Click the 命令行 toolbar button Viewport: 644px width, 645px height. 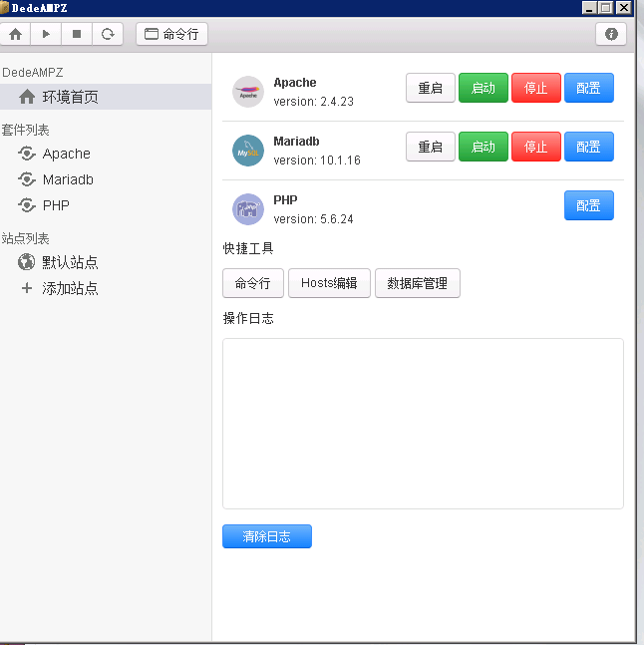coord(171,34)
